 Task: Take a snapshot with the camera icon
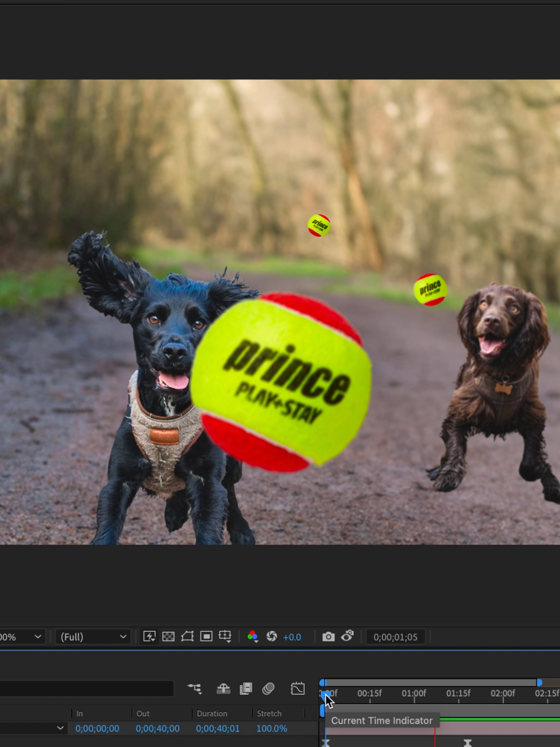tap(328, 636)
